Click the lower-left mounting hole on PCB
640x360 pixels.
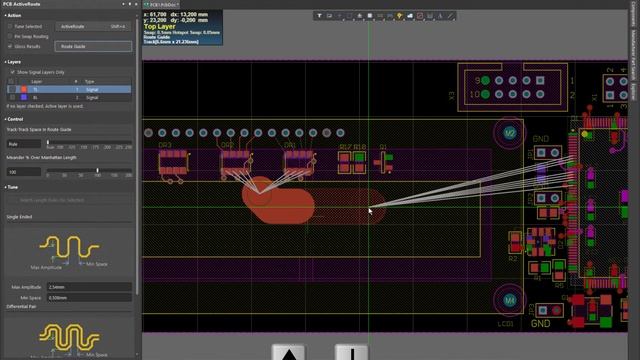click(509, 300)
